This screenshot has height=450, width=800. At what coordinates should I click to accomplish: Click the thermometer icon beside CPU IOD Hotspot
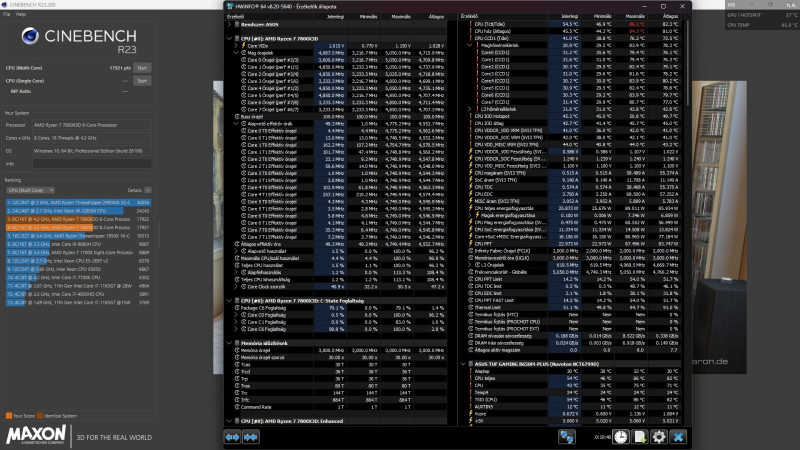pyautogui.click(x=470, y=116)
